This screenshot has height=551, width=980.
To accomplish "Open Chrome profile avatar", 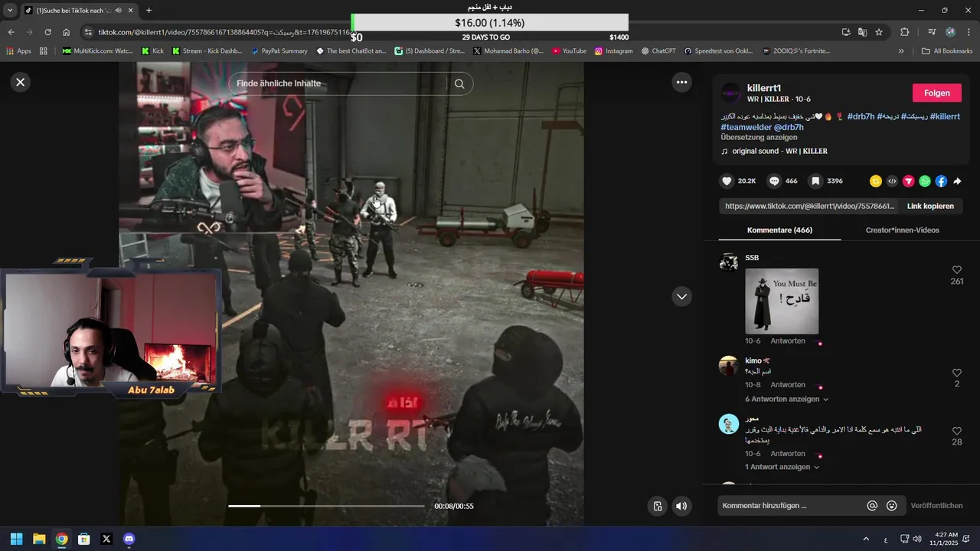I will point(950,32).
